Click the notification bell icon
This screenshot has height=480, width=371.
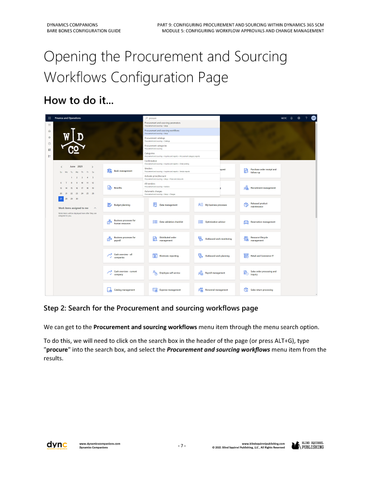coord(292,118)
